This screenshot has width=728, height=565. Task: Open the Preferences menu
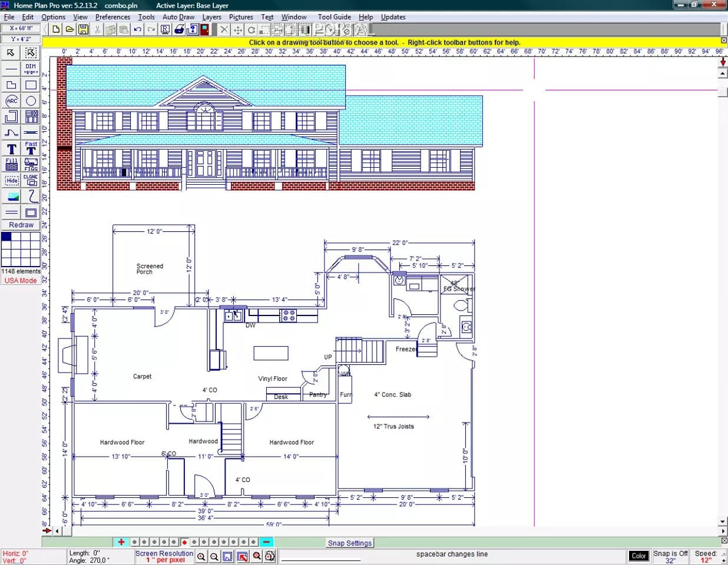pyautogui.click(x=112, y=17)
